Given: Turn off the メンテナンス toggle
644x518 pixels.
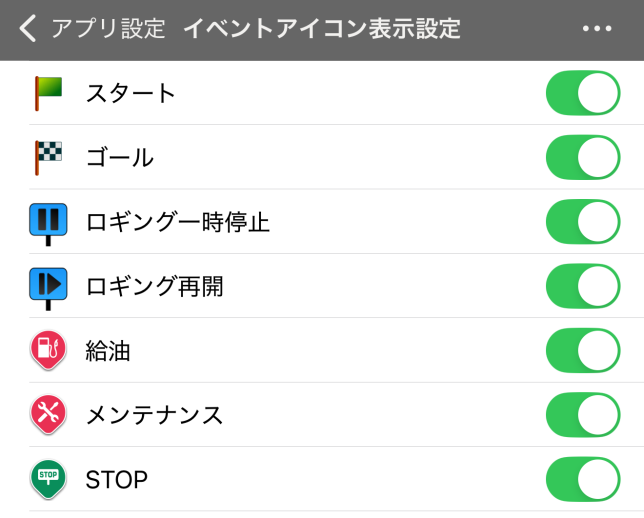Looking at the screenshot, I should [583, 415].
